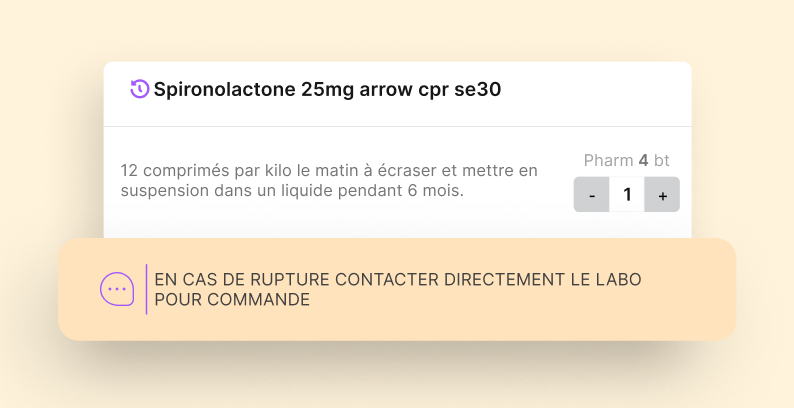Click the word "Spironolactone" in the header
The width and height of the screenshot is (794, 408).
click(224, 90)
